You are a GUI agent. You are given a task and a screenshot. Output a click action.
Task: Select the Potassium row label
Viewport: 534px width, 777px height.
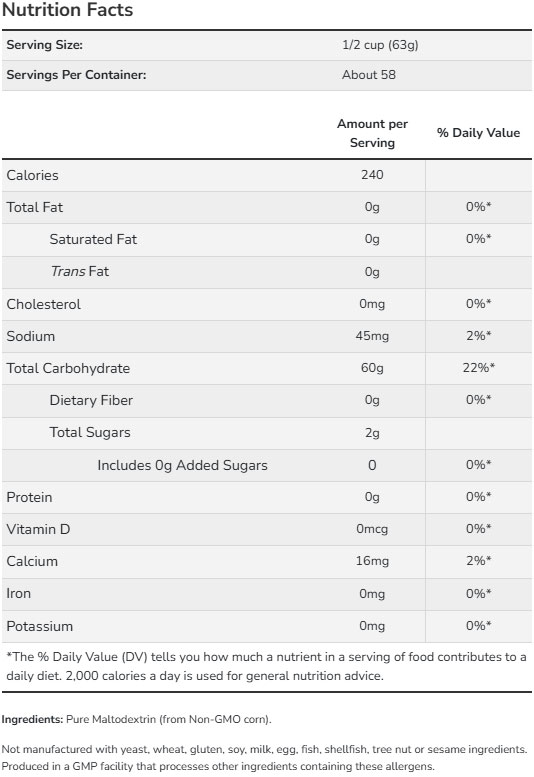40,626
